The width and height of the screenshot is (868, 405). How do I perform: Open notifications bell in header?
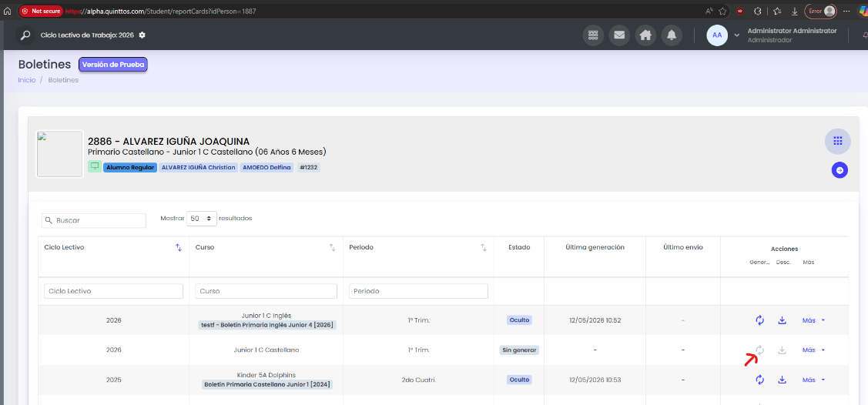pyautogui.click(x=672, y=35)
